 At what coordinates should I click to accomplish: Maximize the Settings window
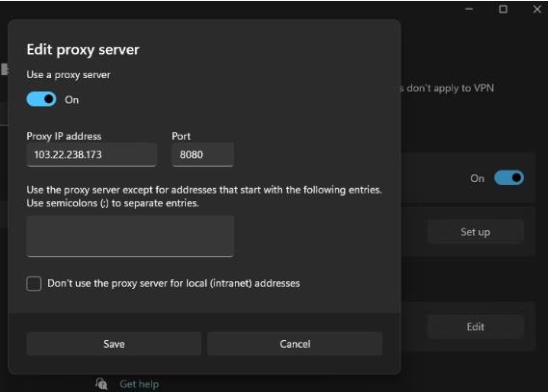point(503,9)
